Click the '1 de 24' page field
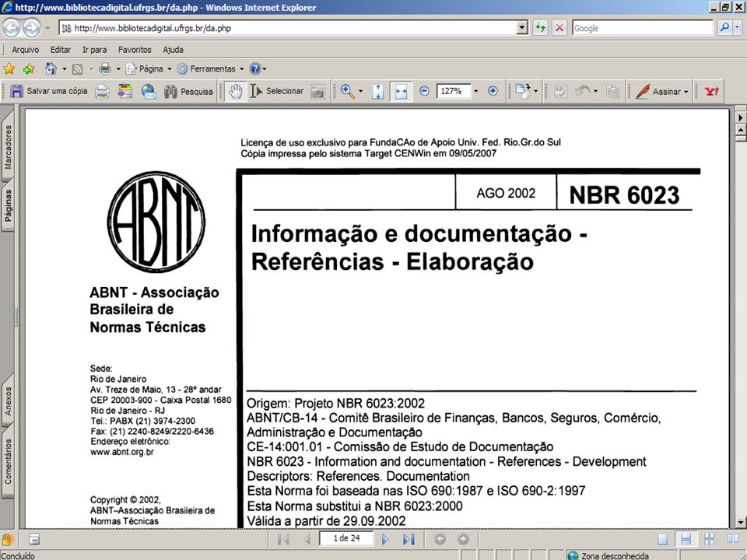This screenshot has width=747, height=560. [346, 538]
